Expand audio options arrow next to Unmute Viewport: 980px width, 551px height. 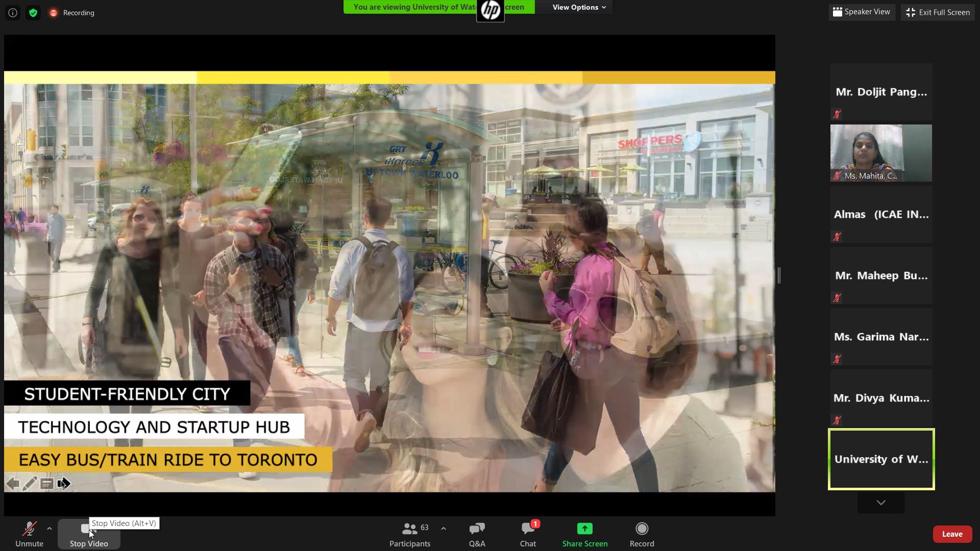coord(50,529)
